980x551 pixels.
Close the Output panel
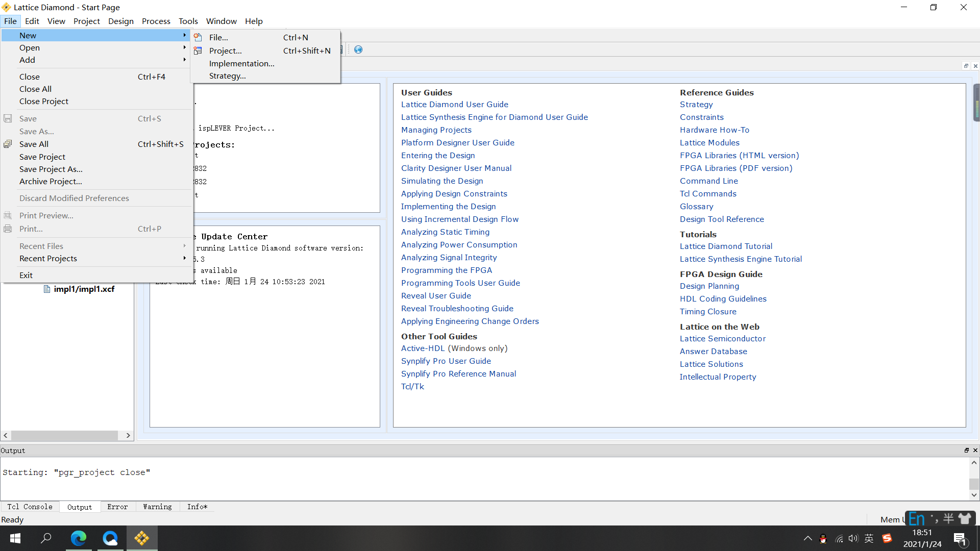point(975,450)
